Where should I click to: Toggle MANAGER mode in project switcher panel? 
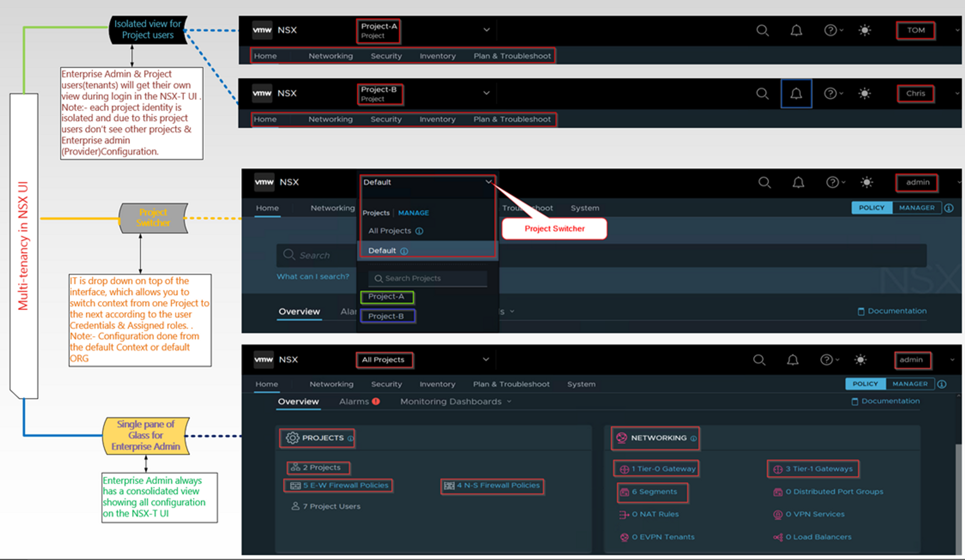916,208
